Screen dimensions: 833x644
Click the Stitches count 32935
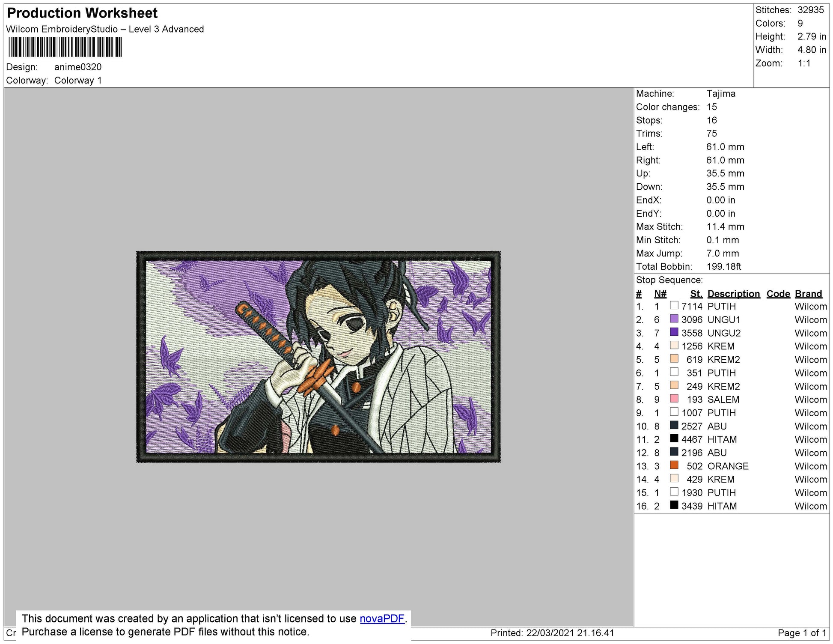[811, 10]
